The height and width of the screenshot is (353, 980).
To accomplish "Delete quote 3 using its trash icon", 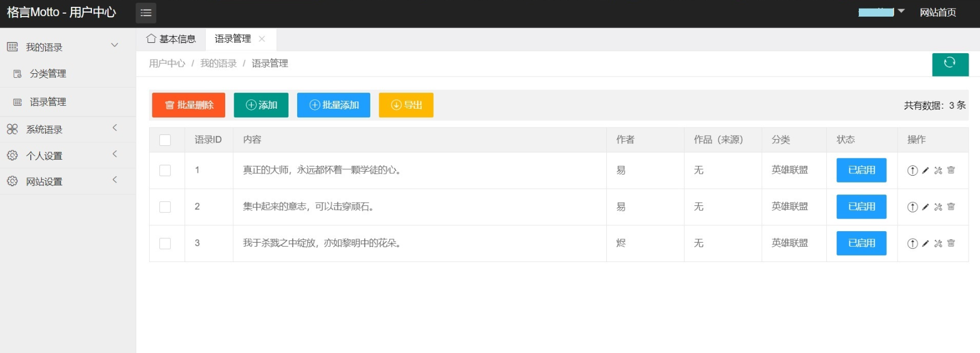I will click(951, 243).
